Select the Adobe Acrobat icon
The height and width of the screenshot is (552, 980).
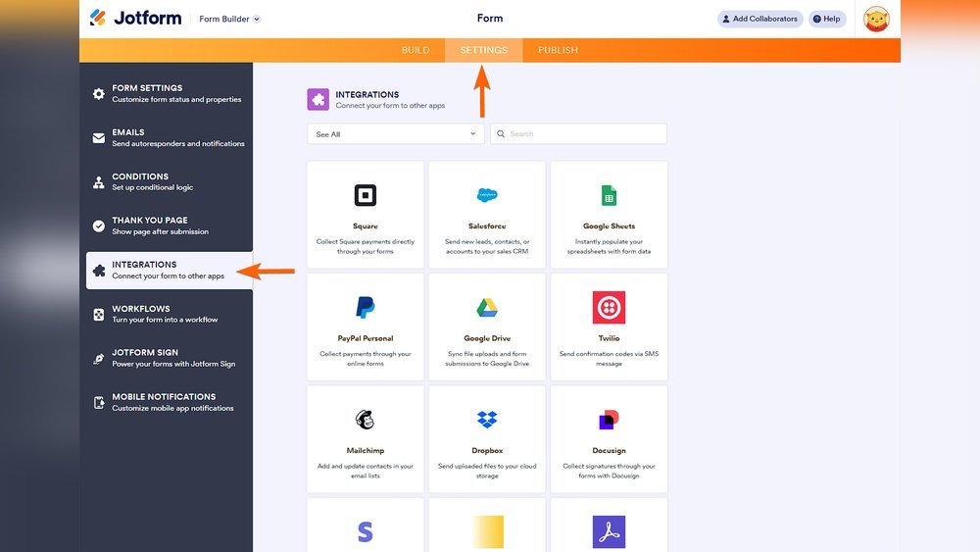[x=609, y=532]
